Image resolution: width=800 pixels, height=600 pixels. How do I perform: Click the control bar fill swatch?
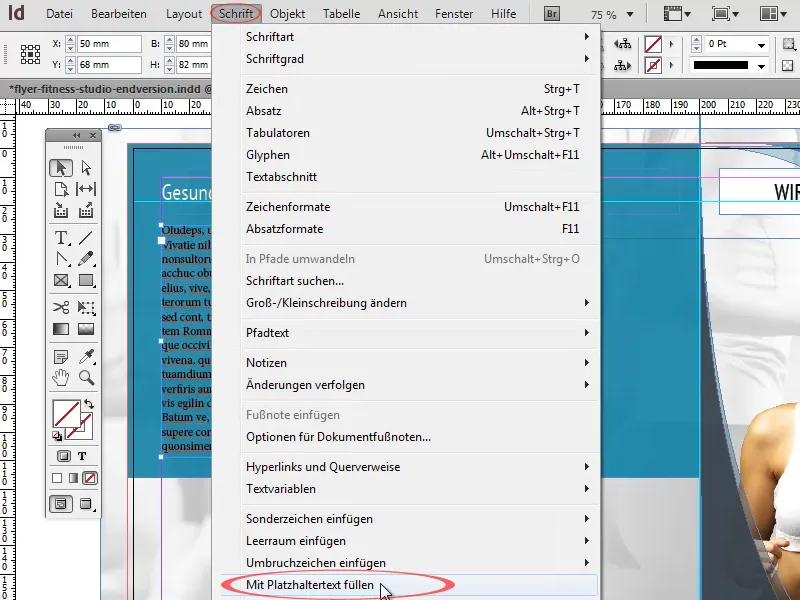point(653,44)
